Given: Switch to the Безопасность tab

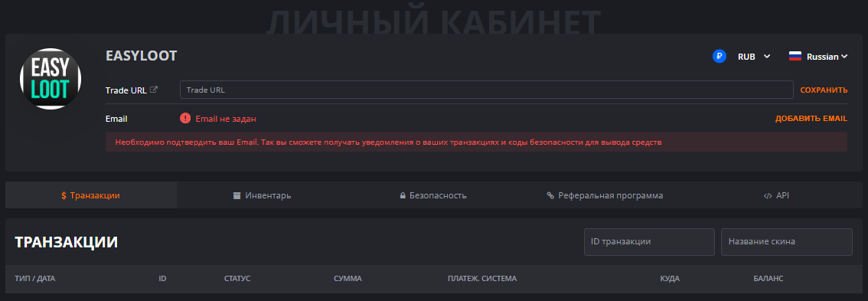Looking at the screenshot, I should (x=433, y=195).
